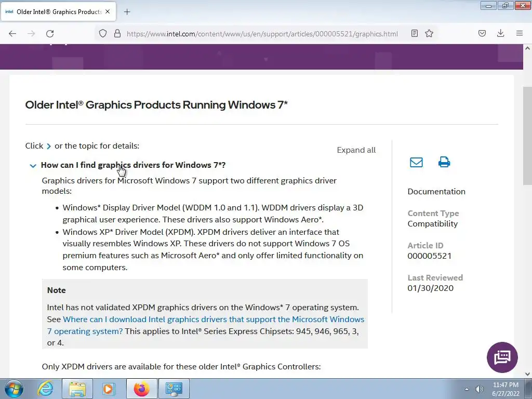Viewport: 532px width, 399px height.
Task: Open Windows Explorer from taskbar
Action: [77, 389]
